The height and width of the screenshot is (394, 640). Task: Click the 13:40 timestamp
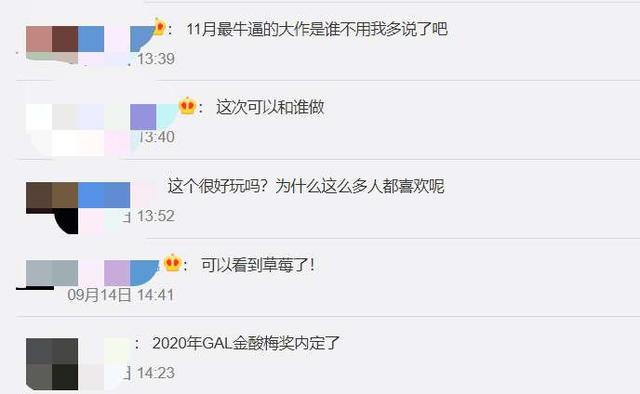pyautogui.click(x=157, y=137)
